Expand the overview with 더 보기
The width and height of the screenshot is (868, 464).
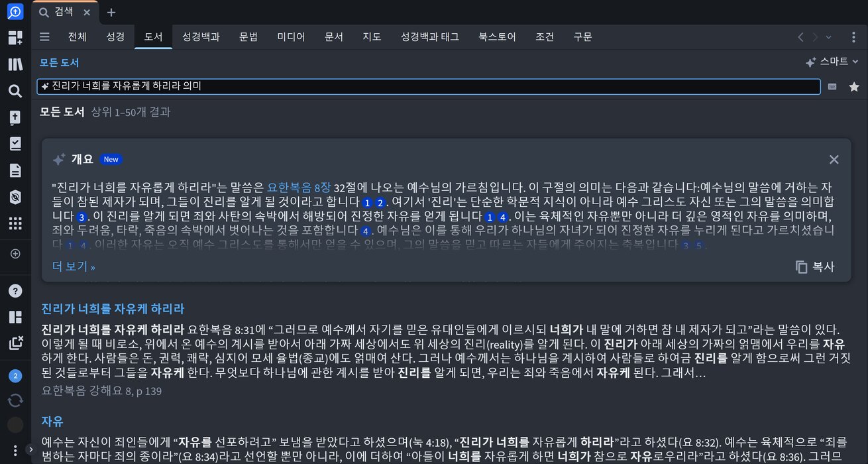(x=74, y=266)
